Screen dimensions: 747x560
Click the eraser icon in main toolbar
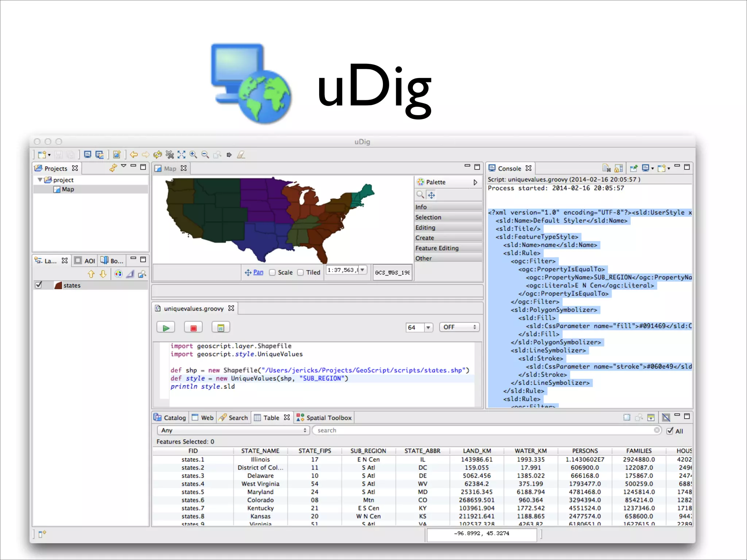241,155
